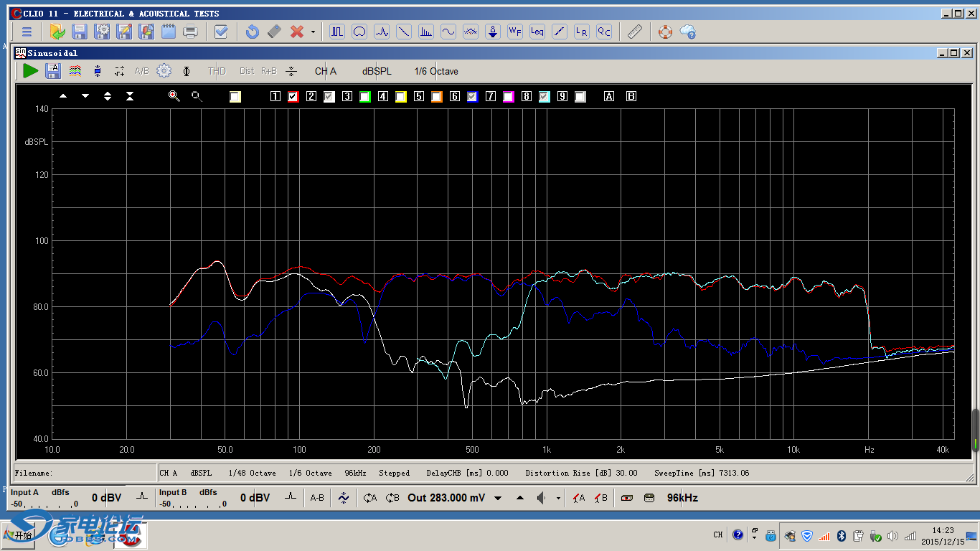
Task: Open the main hamburger menu
Action: (27, 32)
